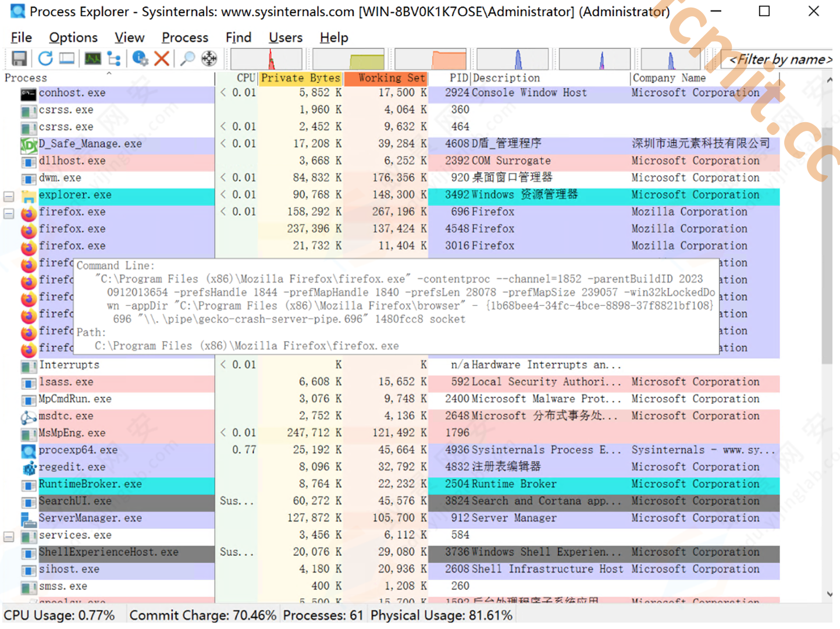Click the orange physical memory mini graph
Screen dimensions: 840x629
pyautogui.click(x=430, y=59)
